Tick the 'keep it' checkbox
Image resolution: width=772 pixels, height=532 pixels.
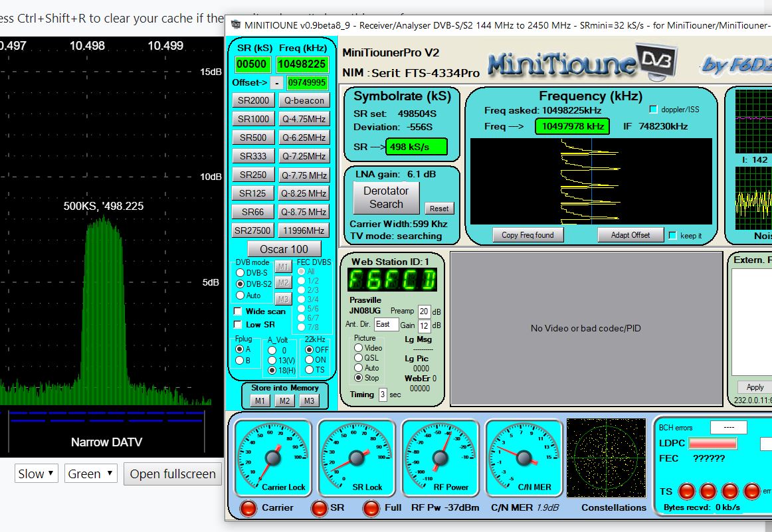[672, 235]
